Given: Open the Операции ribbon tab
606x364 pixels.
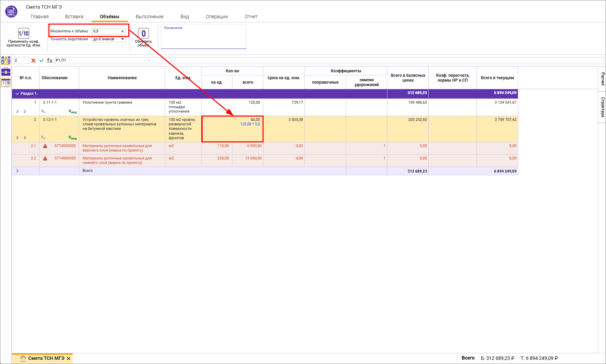Looking at the screenshot, I should [x=217, y=17].
